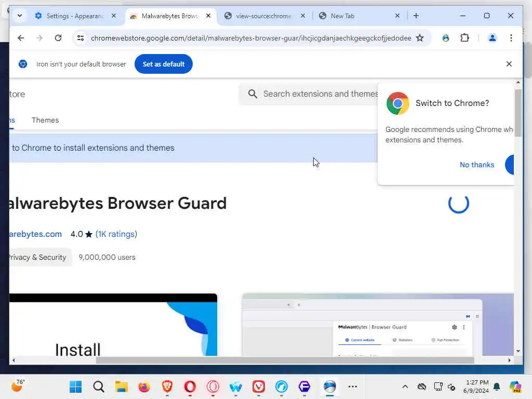
Task: Open the Themes section tab
Action: [x=45, y=120]
